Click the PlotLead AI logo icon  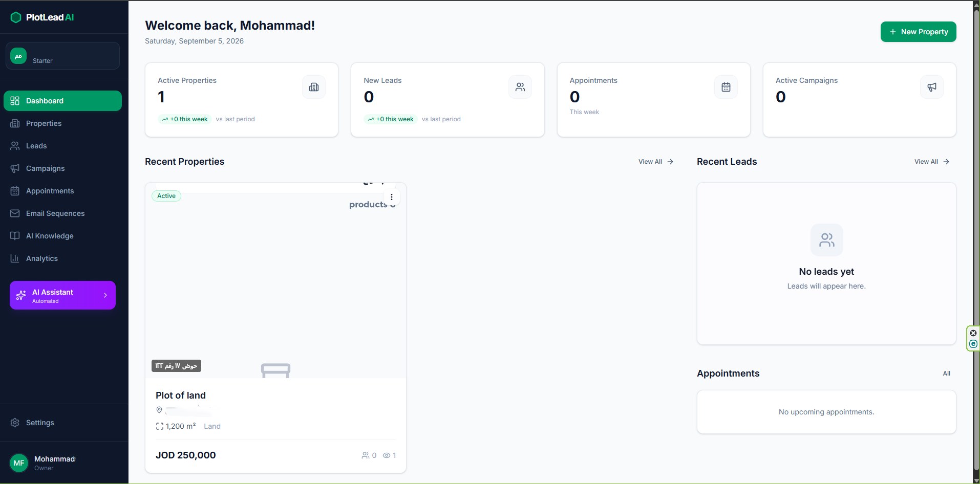[16, 17]
